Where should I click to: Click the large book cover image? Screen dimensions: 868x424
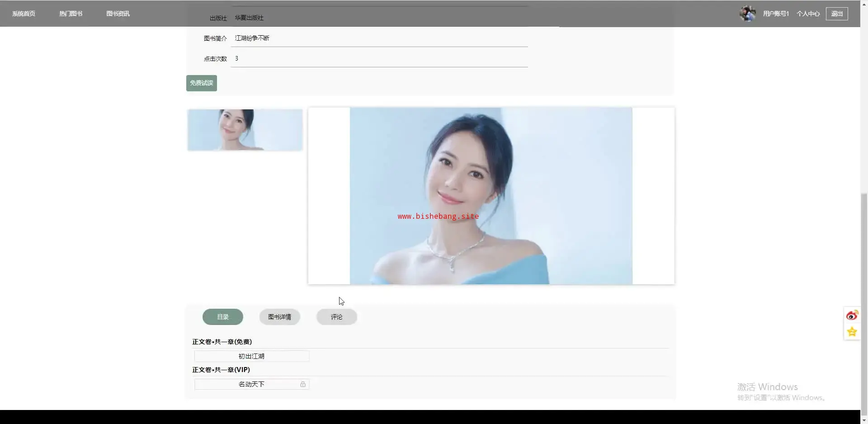[x=491, y=196]
